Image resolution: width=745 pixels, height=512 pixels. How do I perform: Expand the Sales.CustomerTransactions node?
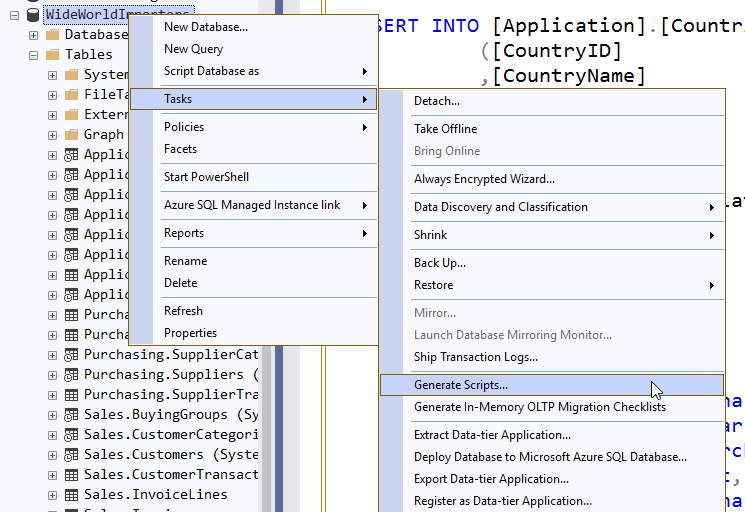(x=52, y=475)
